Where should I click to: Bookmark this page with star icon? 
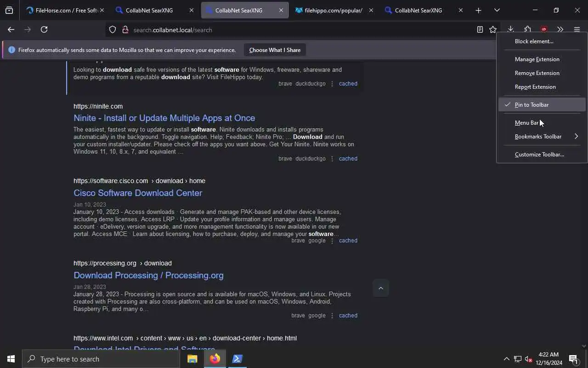pyautogui.click(x=493, y=29)
